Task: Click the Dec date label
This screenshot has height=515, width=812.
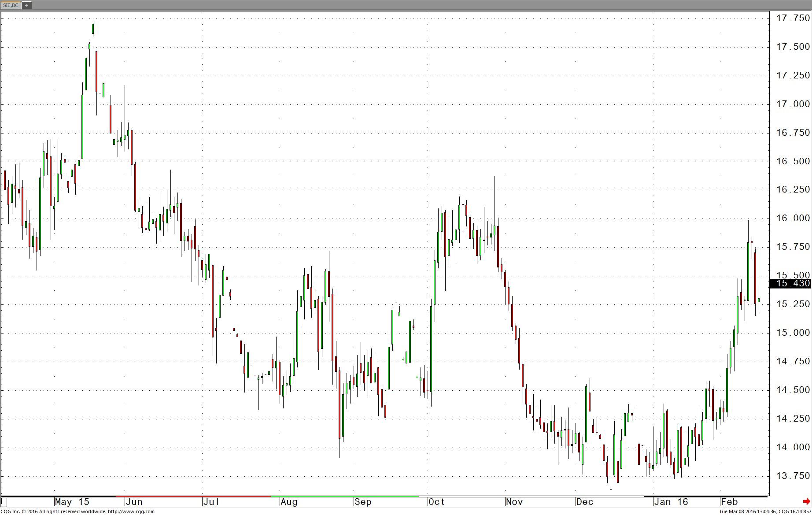Action: click(x=585, y=502)
